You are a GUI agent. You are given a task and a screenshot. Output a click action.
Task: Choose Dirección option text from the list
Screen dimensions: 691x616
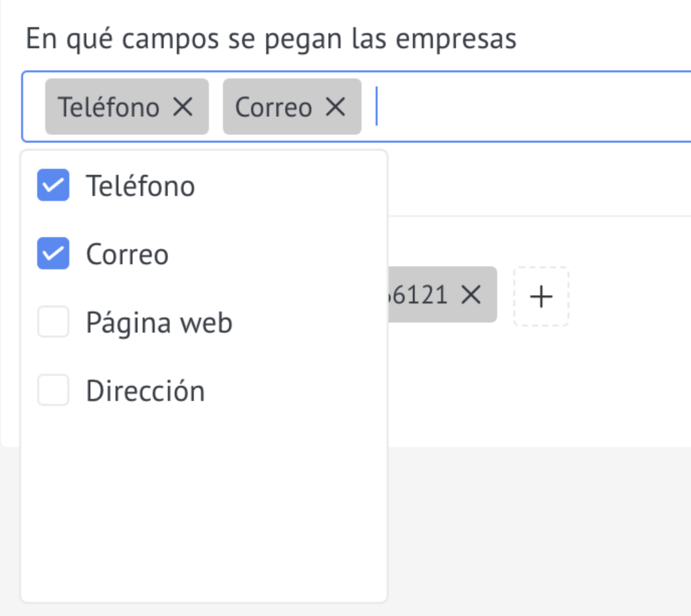146,390
